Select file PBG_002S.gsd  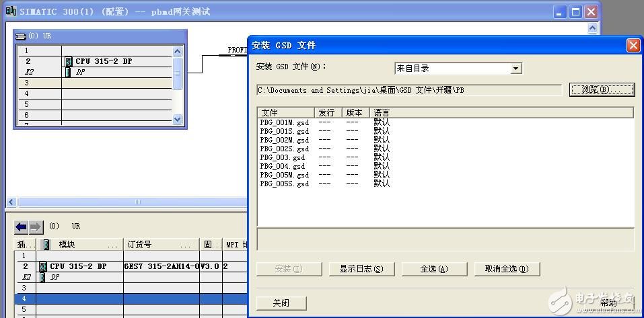pyautogui.click(x=284, y=149)
